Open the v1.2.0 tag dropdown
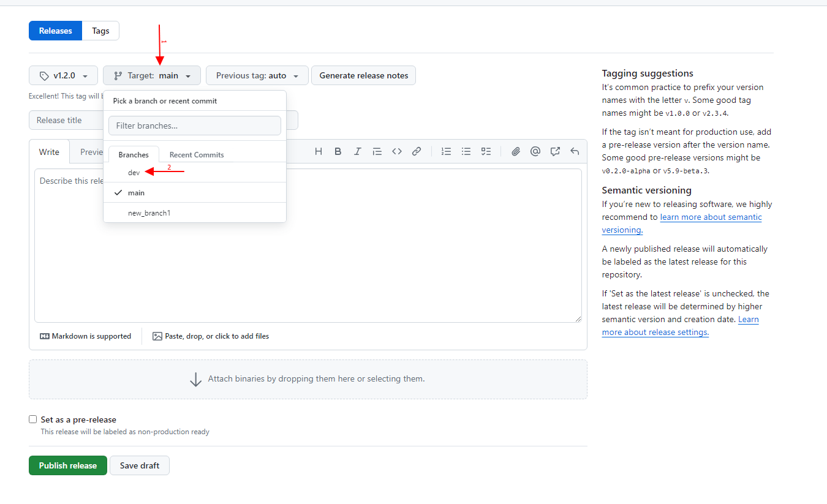827x504 pixels. [63, 75]
